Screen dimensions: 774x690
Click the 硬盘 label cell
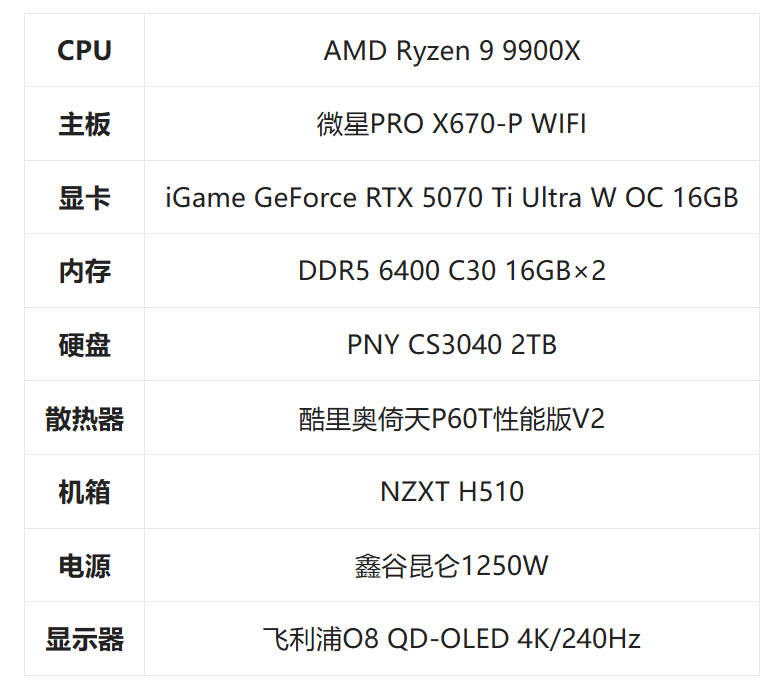point(84,345)
